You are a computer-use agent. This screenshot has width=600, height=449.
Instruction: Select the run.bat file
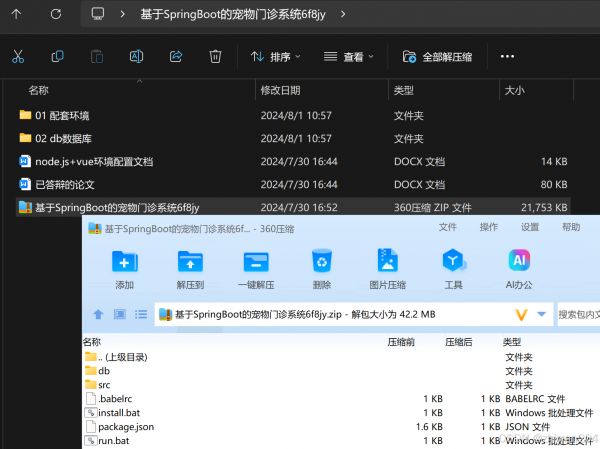107,441
